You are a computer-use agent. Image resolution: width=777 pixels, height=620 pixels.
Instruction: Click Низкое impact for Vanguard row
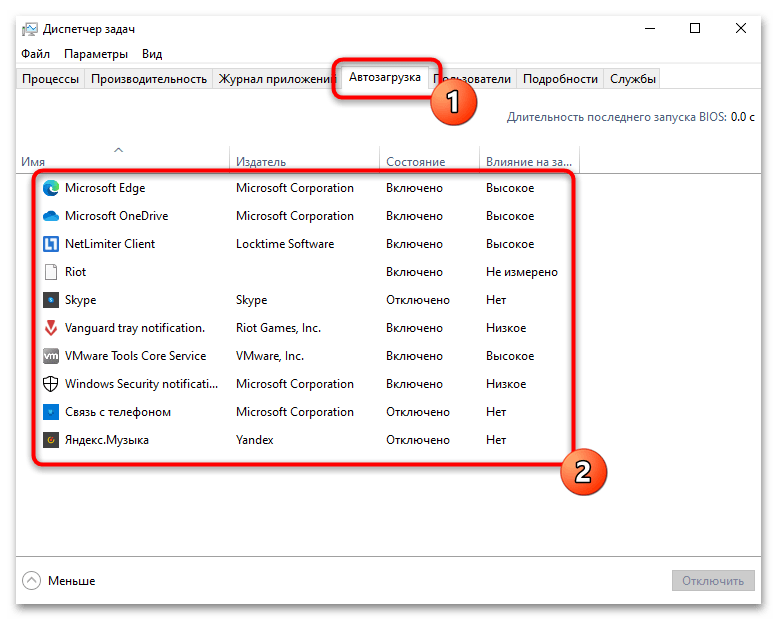506,328
